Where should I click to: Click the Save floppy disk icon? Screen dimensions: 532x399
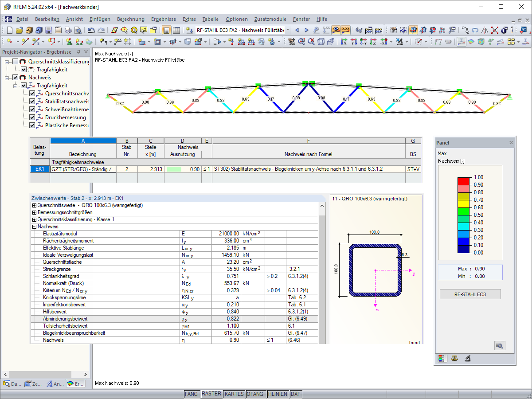pyautogui.click(x=48, y=30)
